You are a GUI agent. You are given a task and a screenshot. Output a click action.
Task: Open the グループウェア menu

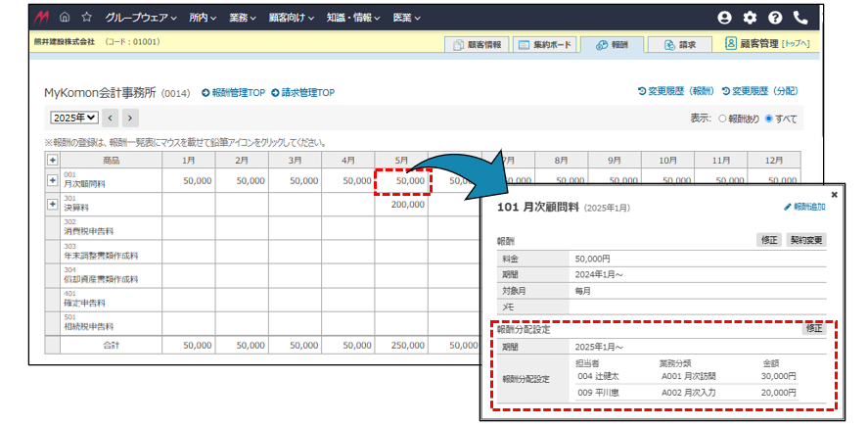tap(141, 18)
